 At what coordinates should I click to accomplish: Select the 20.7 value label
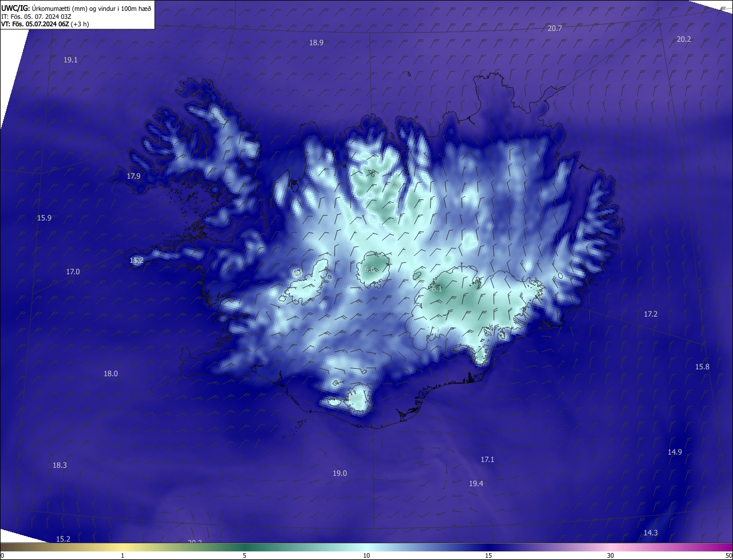click(x=554, y=28)
